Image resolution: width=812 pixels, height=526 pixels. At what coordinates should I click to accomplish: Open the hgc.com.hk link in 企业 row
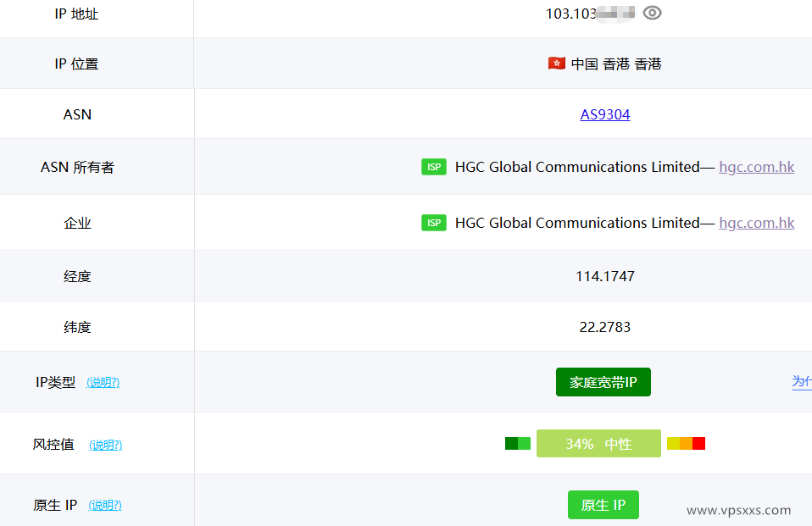(x=756, y=222)
